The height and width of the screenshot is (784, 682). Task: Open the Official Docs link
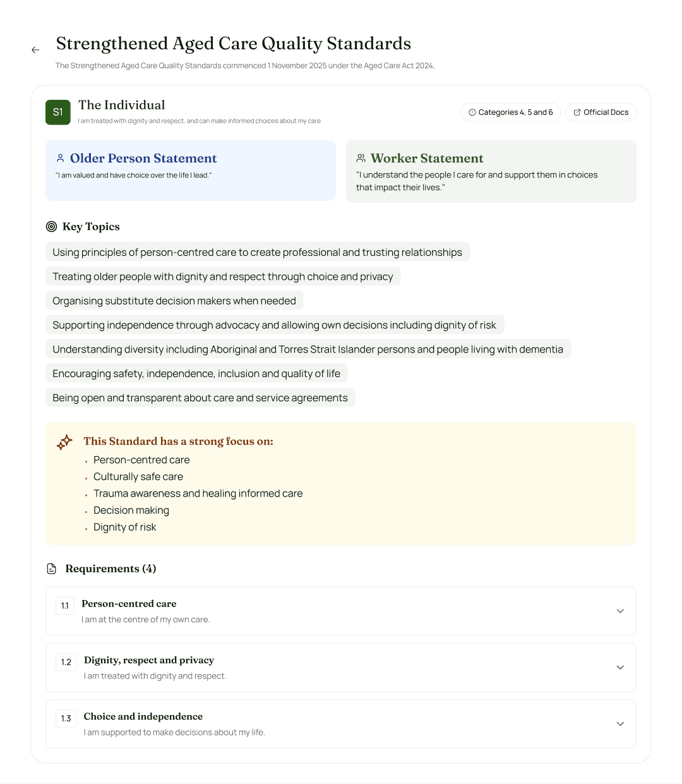tap(601, 112)
